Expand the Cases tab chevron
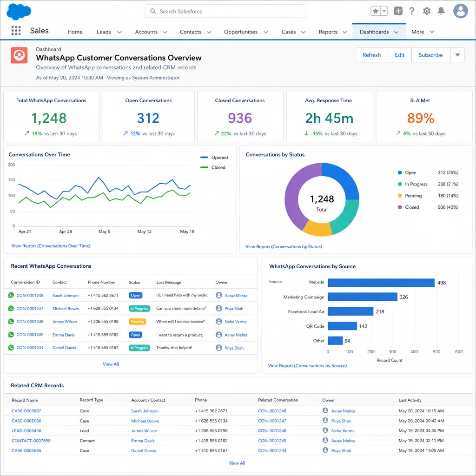This screenshot has height=476, width=476. click(x=303, y=32)
